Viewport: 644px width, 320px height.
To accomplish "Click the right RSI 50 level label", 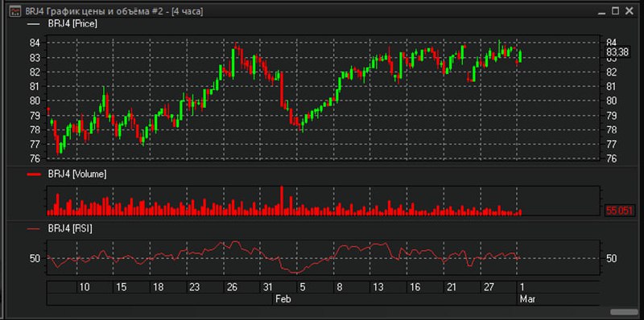I will (x=612, y=258).
